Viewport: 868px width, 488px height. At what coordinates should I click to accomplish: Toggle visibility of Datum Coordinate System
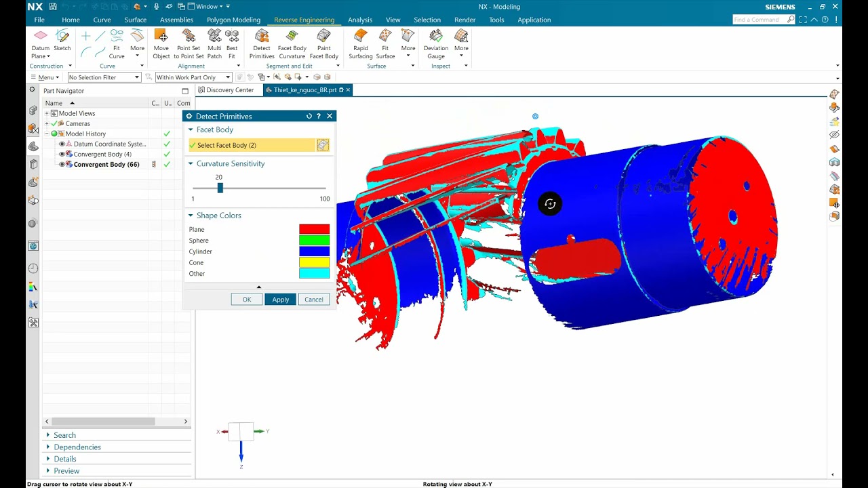point(62,144)
